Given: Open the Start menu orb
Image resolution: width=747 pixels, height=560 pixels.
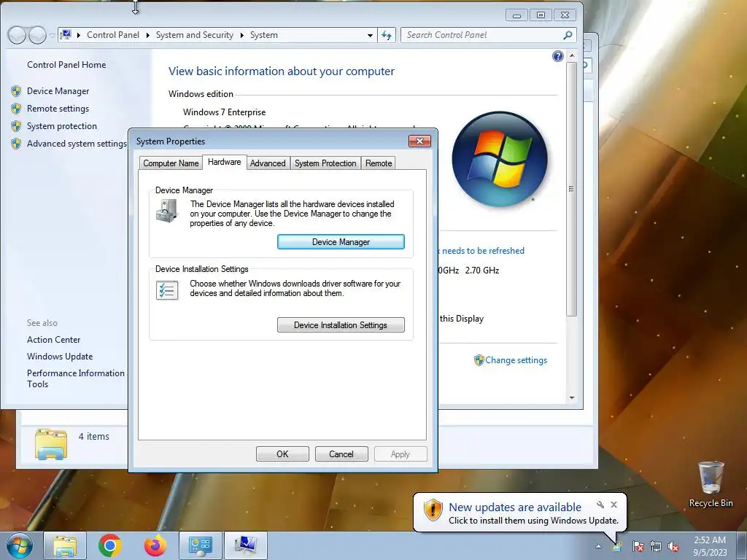Looking at the screenshot, I should (20, 545).
